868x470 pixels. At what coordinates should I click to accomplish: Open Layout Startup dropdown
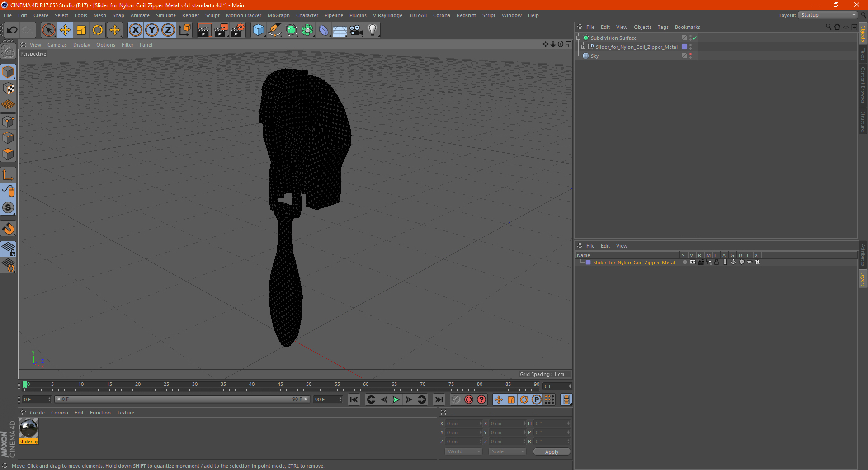click(x=828, y=15)
